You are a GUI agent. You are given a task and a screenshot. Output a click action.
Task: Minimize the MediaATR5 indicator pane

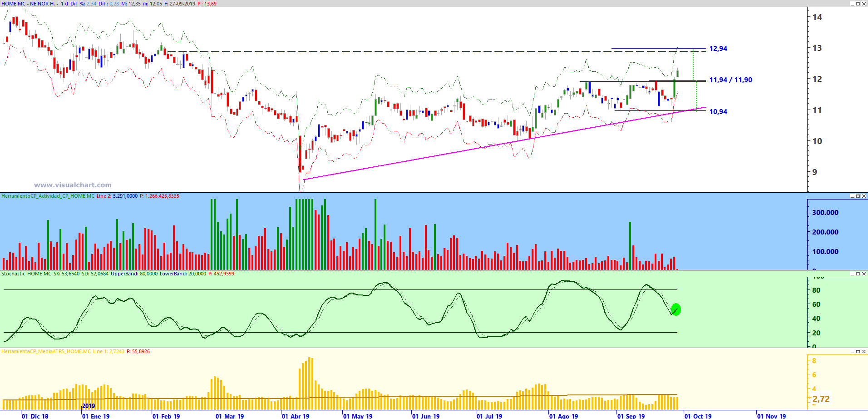point(852,351)
